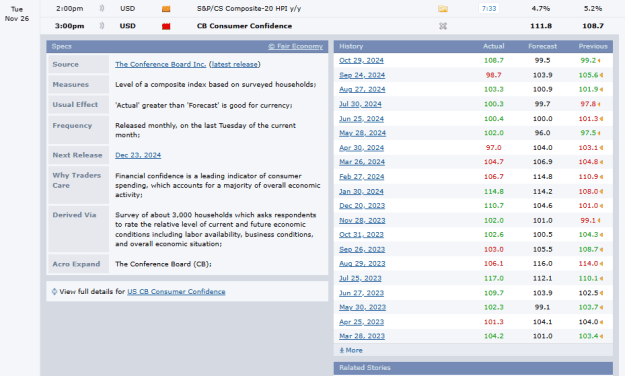Open the detail folder icon for S&P/CS Composite-20 HPI

pos(443,9)
